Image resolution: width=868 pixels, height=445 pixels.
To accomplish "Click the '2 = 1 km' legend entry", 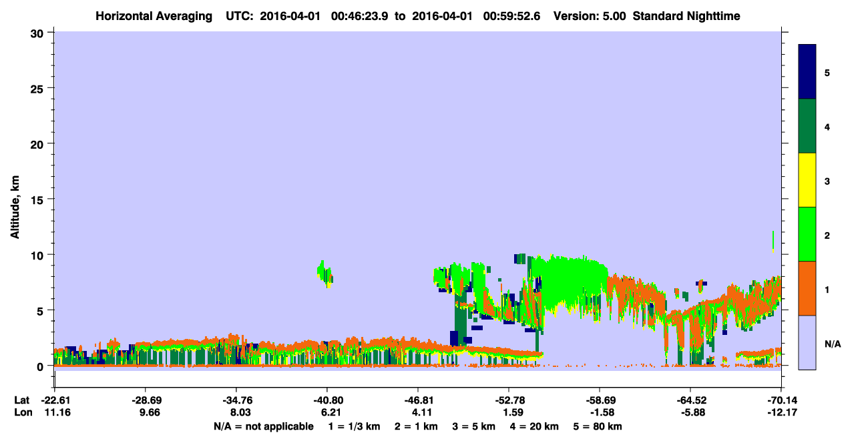I will click(x=415, y=426).
